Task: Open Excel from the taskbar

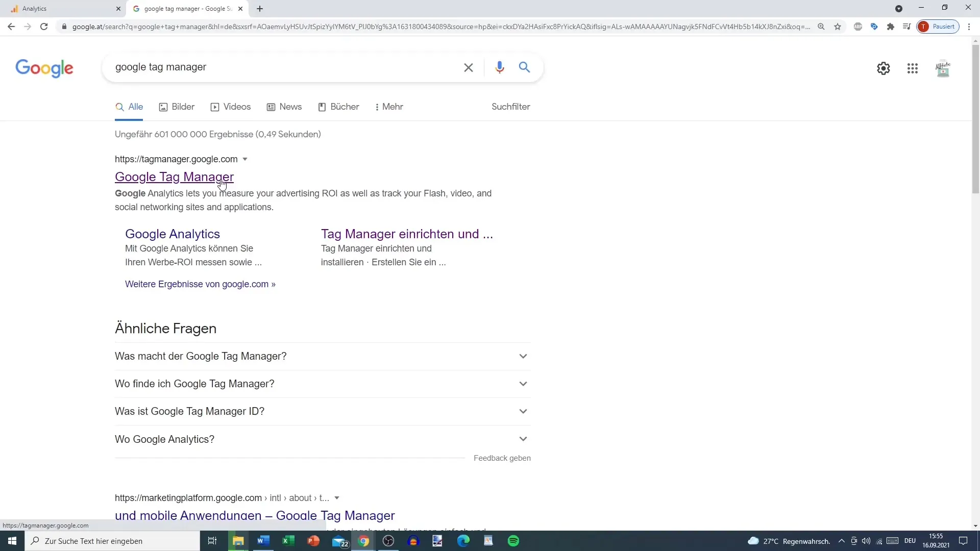Action: [288, 541]
